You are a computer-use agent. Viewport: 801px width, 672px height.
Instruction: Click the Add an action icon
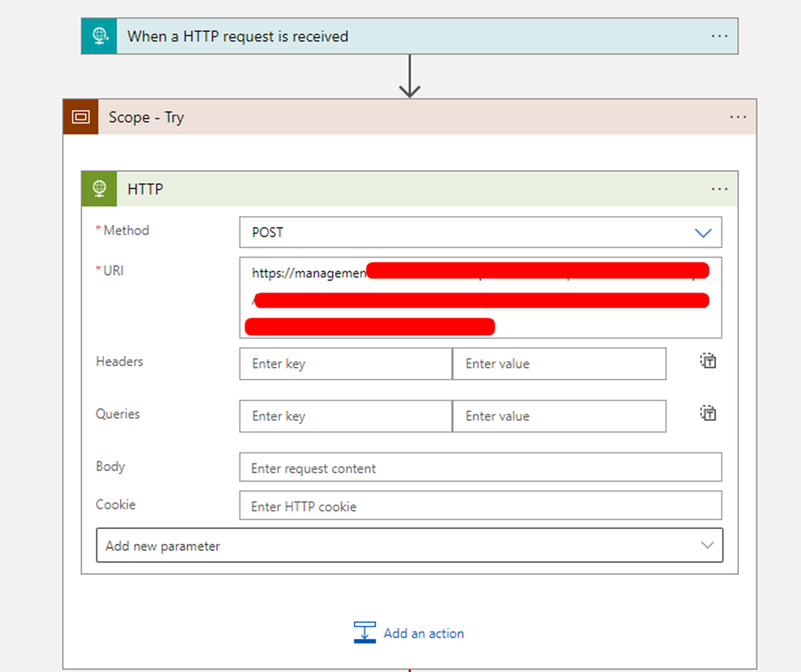pos(364,633)
